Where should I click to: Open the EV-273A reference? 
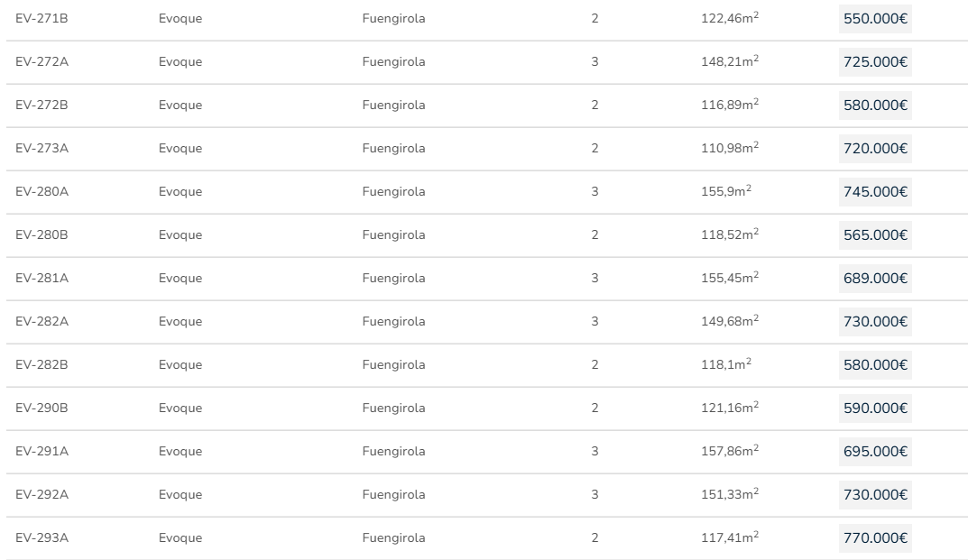[41, 149]
